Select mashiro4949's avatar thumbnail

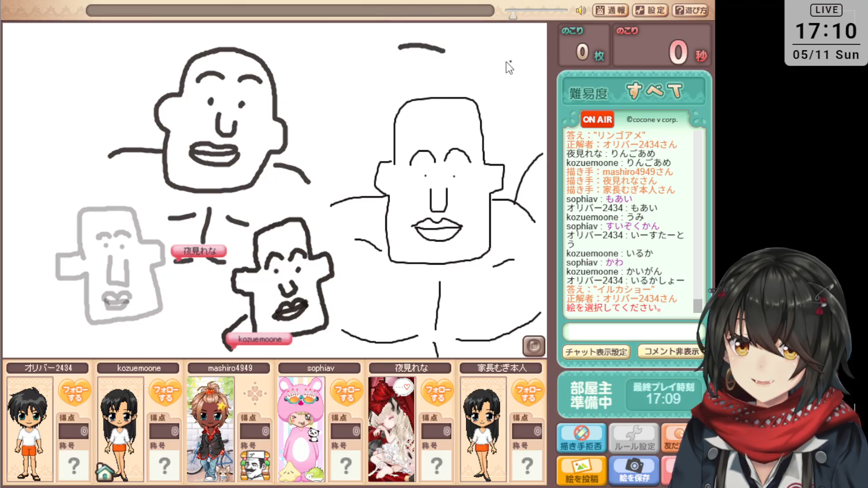tap(210, 429)
